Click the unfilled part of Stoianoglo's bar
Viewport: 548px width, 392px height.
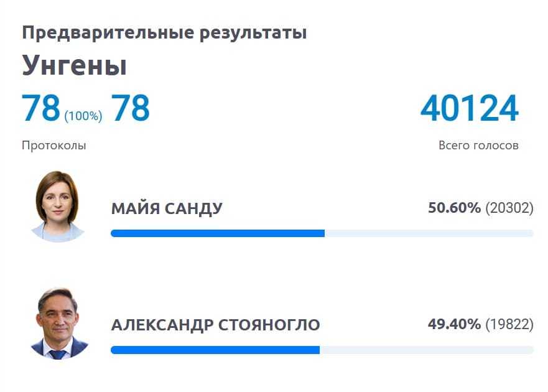pyautogui.click(x=426, y=350)
